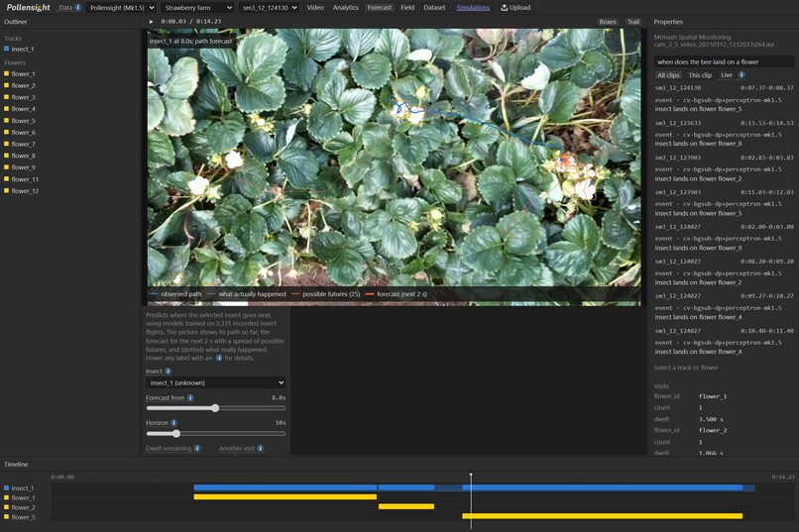Select the All clips search scope

[x=668, y=75]
